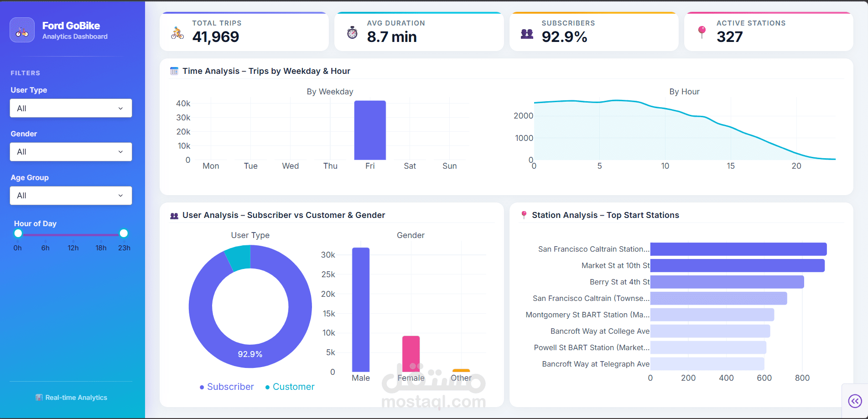Click the bicycle icon on Total Trips card
This screenshot has height=419, width=868.
coord(177,32)
